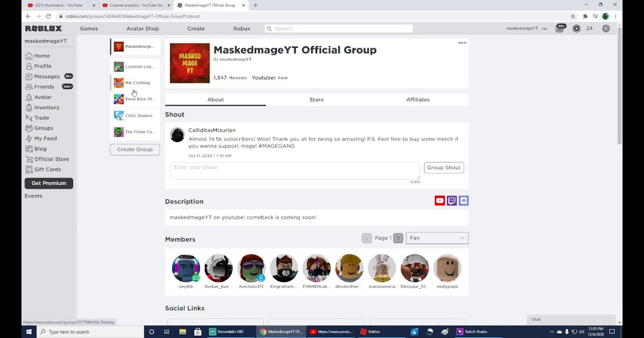The width and height of the screenshot is (644, 338).
Task: Open the group's Discord social link icon
Action: click(464, 201)
